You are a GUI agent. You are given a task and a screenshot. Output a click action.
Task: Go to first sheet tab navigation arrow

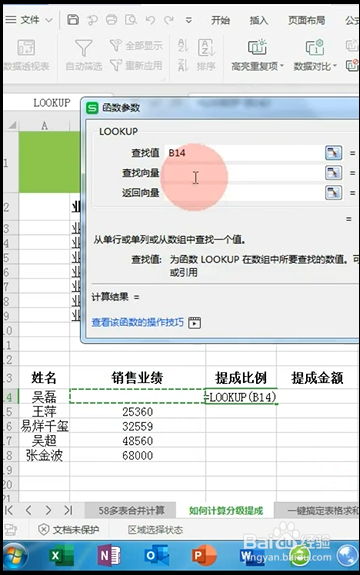pos(9,510)
